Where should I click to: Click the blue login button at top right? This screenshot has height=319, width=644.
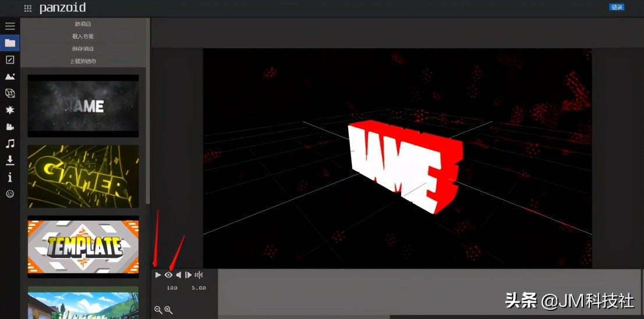click(x=617, y=7)
